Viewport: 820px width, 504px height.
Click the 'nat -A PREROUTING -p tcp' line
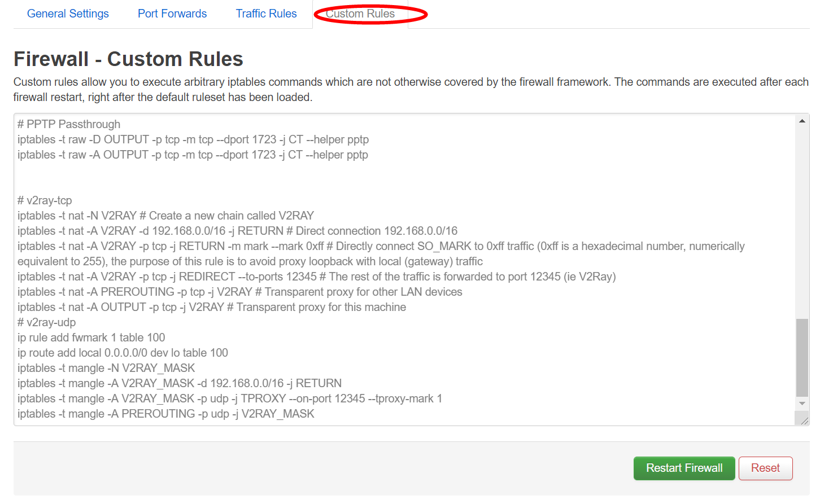click(240, 292)
